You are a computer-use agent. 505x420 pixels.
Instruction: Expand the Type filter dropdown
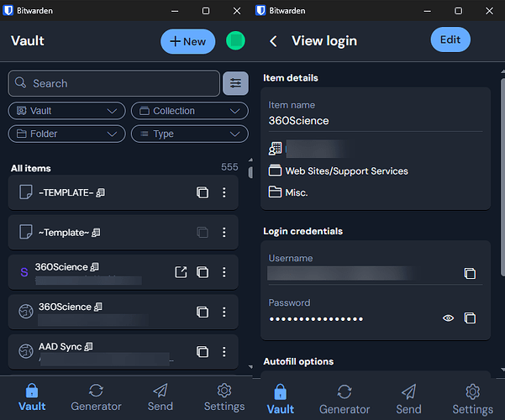(190, 134)
